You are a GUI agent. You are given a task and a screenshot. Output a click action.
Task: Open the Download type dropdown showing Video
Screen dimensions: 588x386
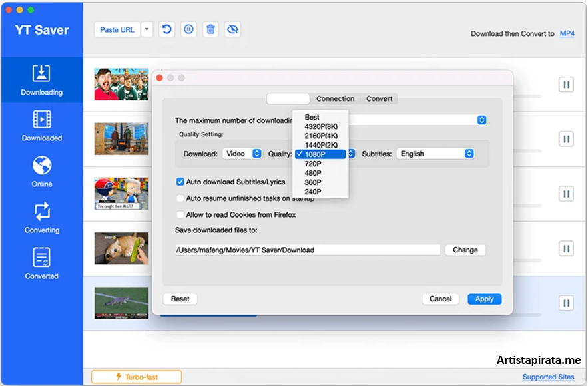point(242,153)
